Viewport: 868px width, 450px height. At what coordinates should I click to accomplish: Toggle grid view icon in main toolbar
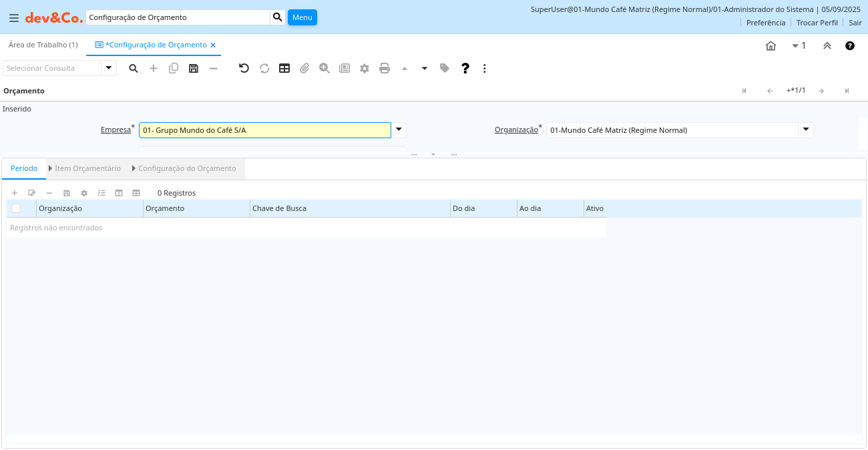tap(284, 68)
